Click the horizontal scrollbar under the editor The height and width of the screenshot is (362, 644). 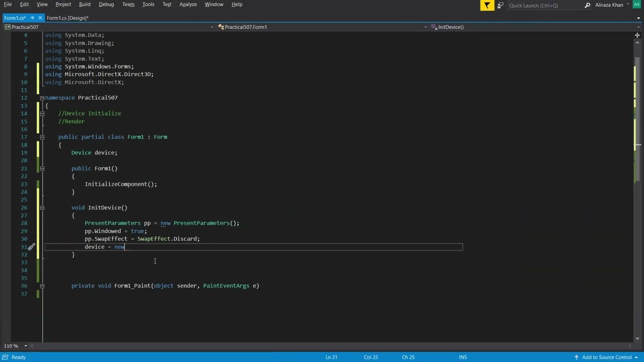[330, 346]
